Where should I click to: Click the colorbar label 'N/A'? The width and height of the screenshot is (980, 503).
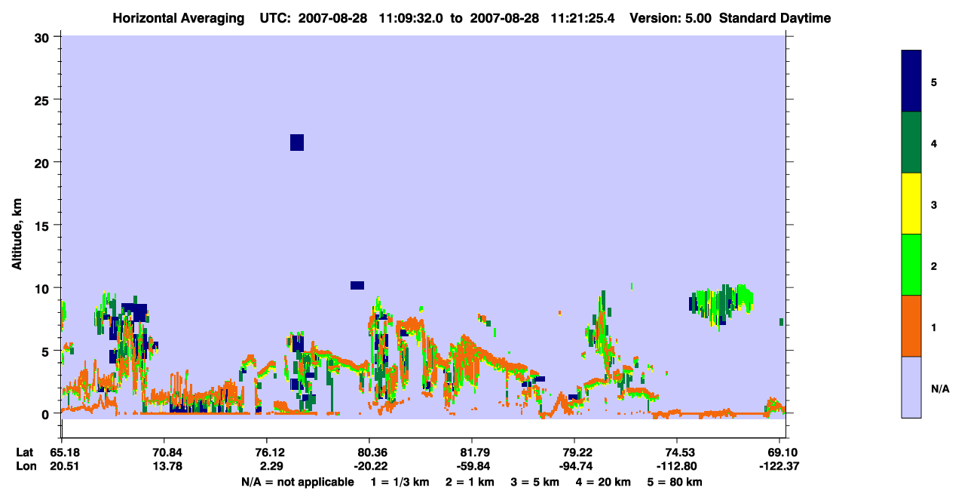point(940,388)
